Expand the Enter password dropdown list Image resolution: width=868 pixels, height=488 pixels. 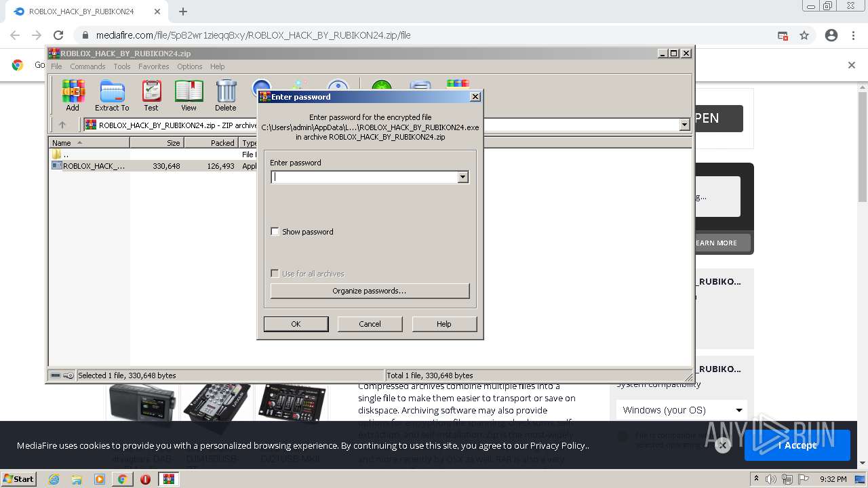pyautogui.click(x=462, y=177)
